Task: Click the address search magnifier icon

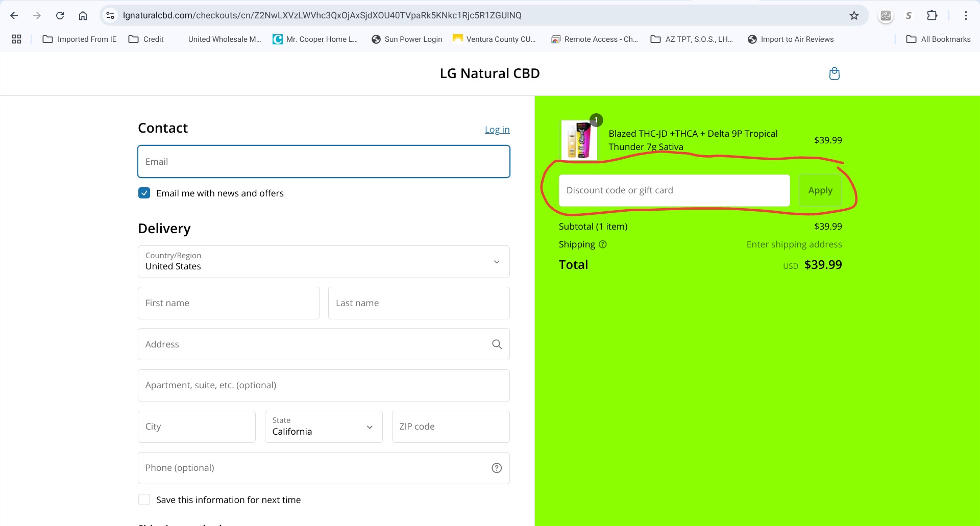Action: [x=497, y=344]
